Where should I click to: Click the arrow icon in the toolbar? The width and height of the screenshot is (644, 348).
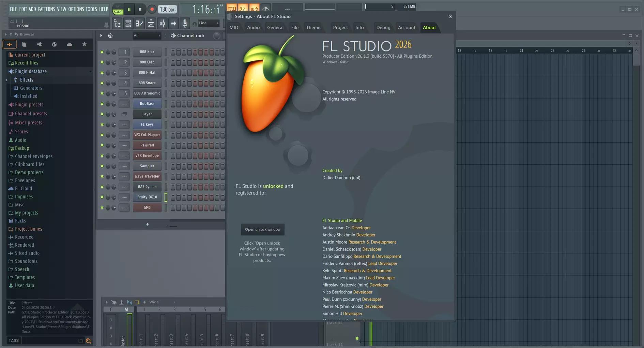[173, 24]
